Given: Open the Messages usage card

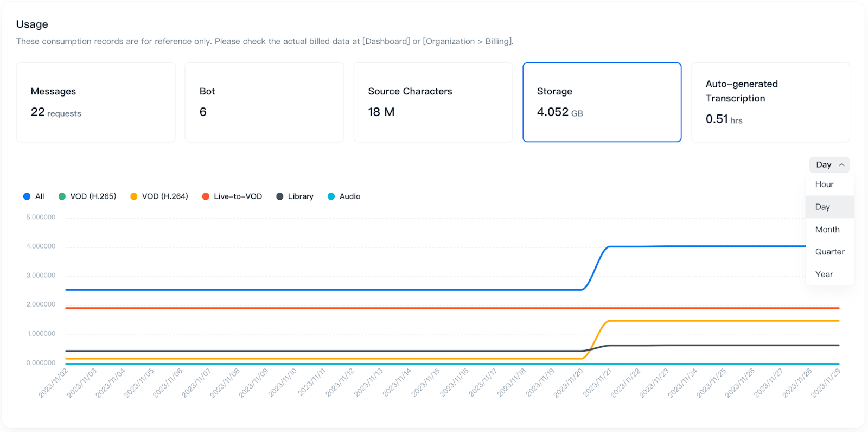Looking at the screenshot, I should tap(95, 103).
